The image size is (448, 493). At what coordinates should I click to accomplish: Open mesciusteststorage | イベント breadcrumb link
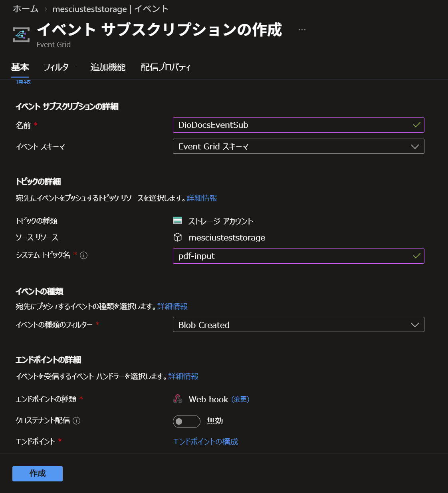click(x=111, y=9)
